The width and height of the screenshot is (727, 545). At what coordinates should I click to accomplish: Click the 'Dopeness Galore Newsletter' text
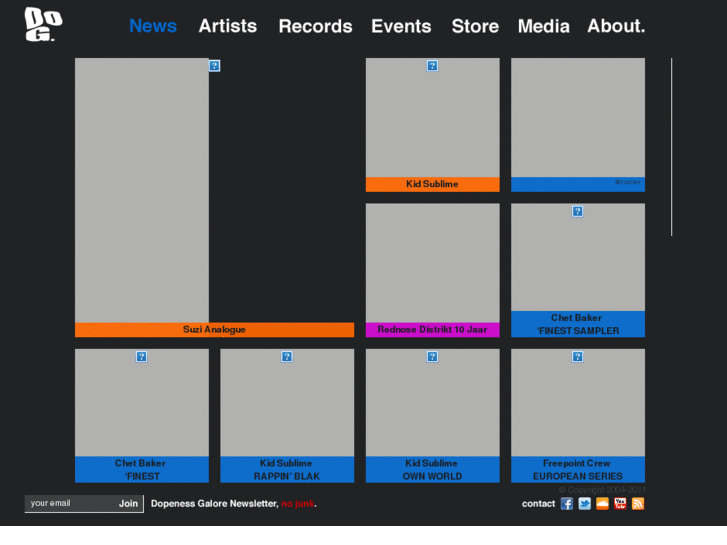[214, 504]
